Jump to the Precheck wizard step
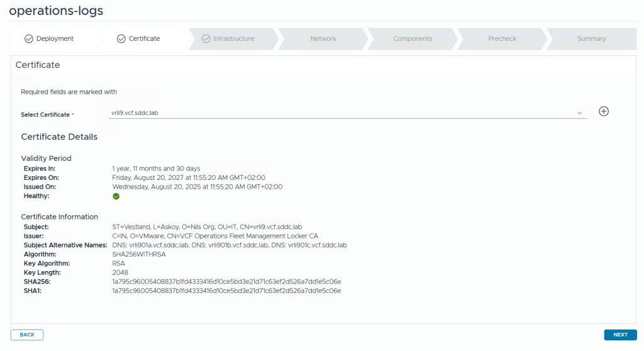 point(502,38)
